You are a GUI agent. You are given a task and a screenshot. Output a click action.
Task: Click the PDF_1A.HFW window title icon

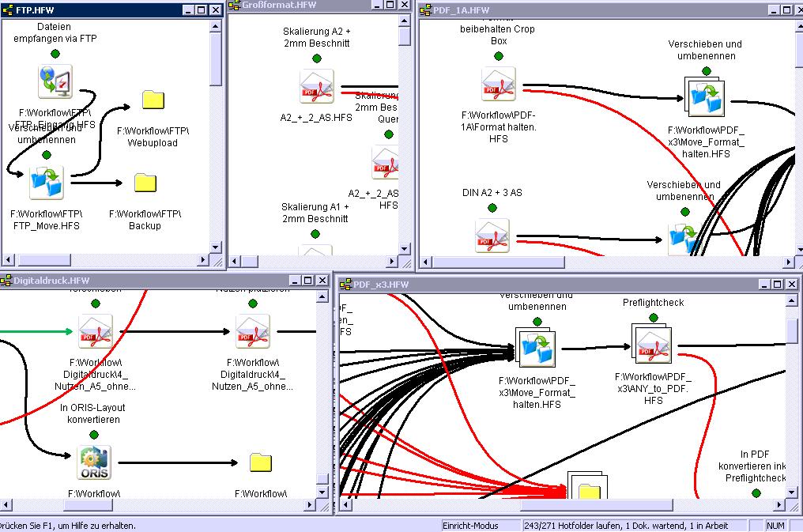click(x=425, y=9)
